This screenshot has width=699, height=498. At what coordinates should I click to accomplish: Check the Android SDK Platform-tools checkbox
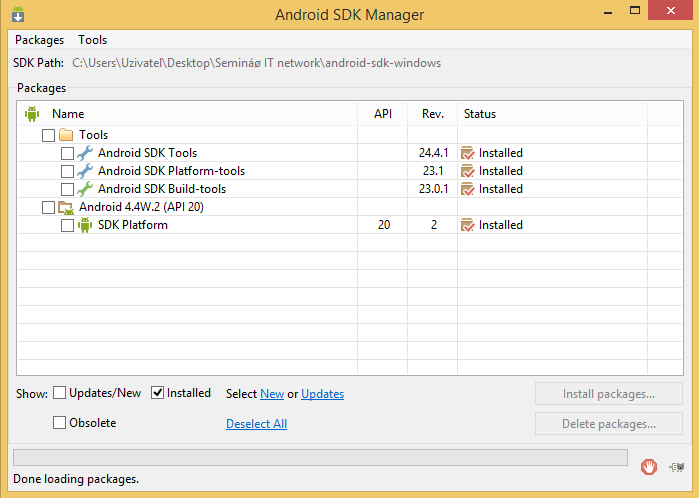67,171
